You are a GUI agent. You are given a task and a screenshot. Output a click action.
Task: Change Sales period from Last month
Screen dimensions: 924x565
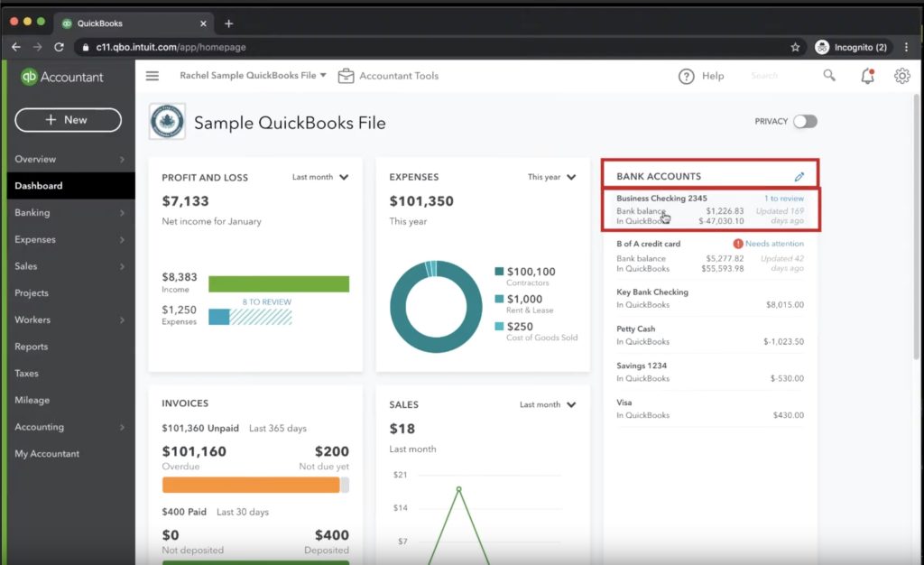tap(548, 404)
